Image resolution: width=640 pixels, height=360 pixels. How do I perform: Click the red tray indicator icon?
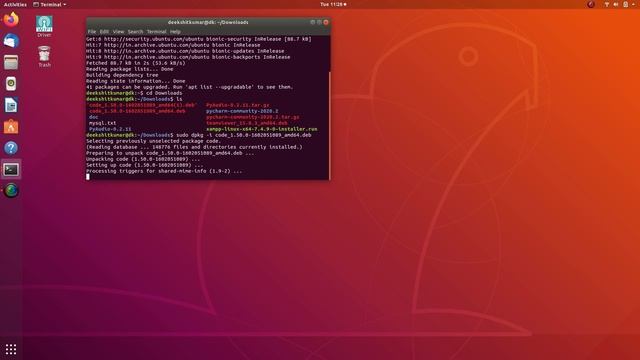point(591,4)
